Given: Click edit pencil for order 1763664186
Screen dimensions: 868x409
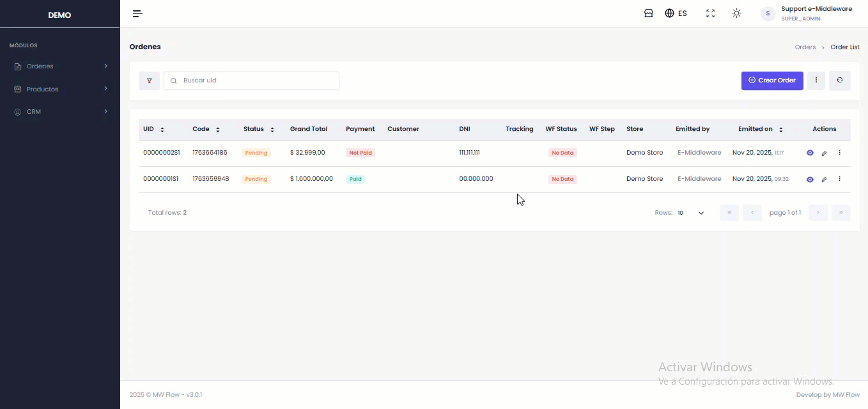Looking at the screenshot, I should coord(824,153).
